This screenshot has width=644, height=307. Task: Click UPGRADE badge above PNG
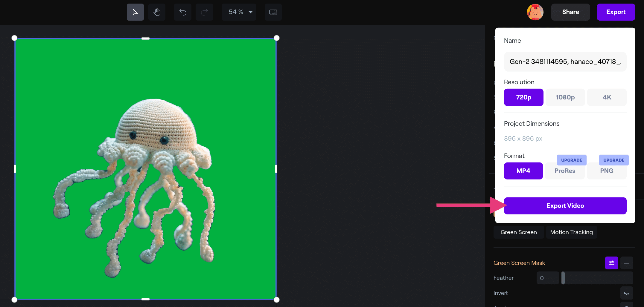(x=614, y=160)
